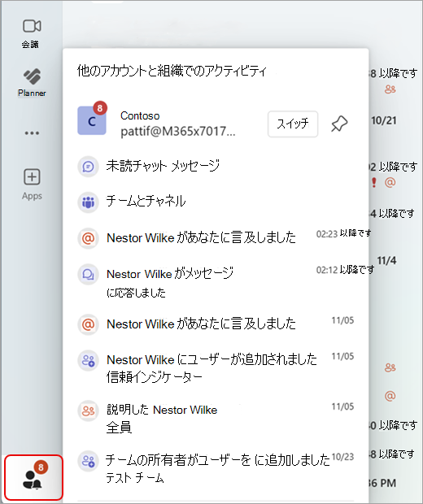This screenshot has width=423, height=504.
Task: Click the reply bubbles icon of 02:12 item
Action: tap(88, 274)
